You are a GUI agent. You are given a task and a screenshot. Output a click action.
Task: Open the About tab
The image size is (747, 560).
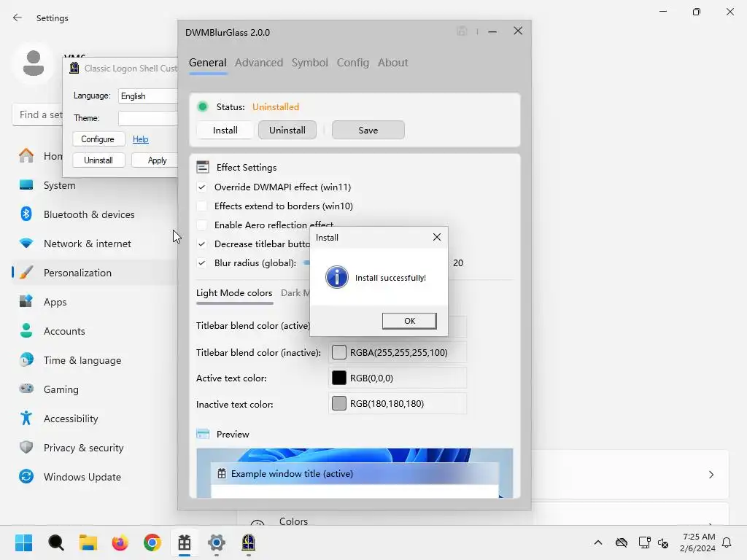pos(393,63)
